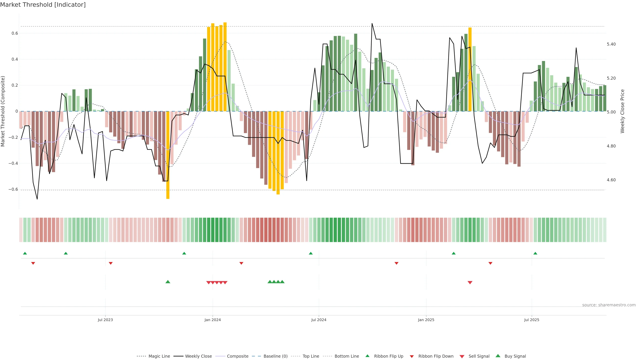
Task: Toggle the Composite legend entry
Action: pyautogui.click(x=237, y=356)
